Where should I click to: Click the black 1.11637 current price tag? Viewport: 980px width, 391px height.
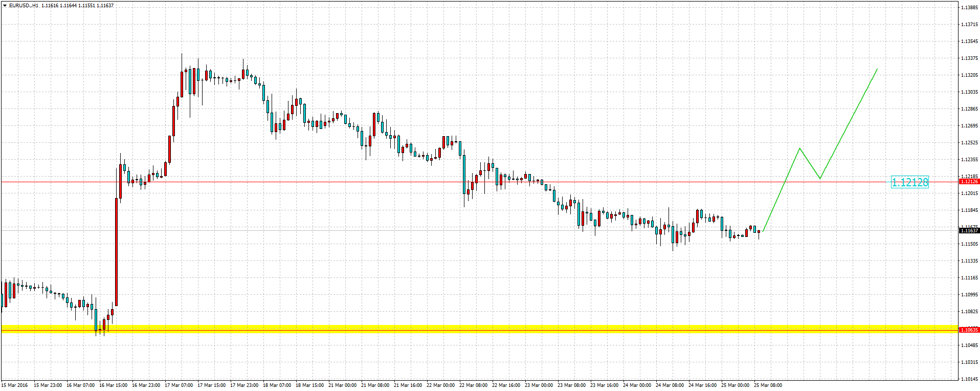(969, 231)
